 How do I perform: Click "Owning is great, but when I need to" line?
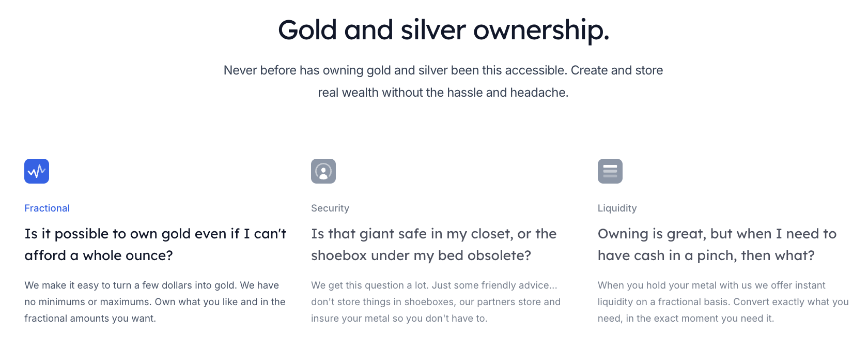tap(717, 234)
